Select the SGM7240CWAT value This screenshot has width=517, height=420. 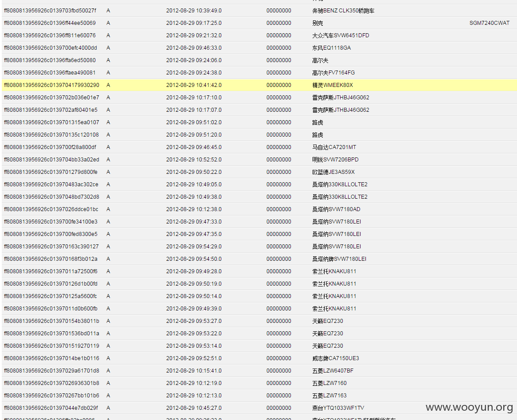click(490, 23)
